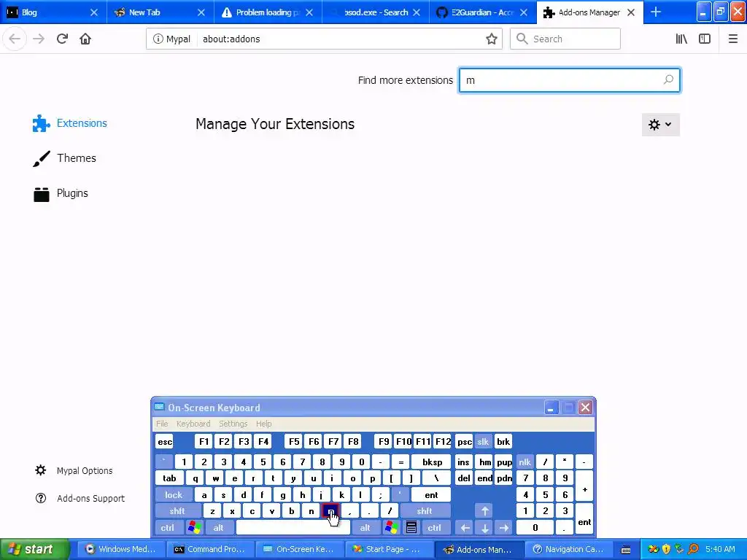Open Keyboard menu in On-Screen Keyboard
This screenshot has width=747, height=560.
(193, 424)
